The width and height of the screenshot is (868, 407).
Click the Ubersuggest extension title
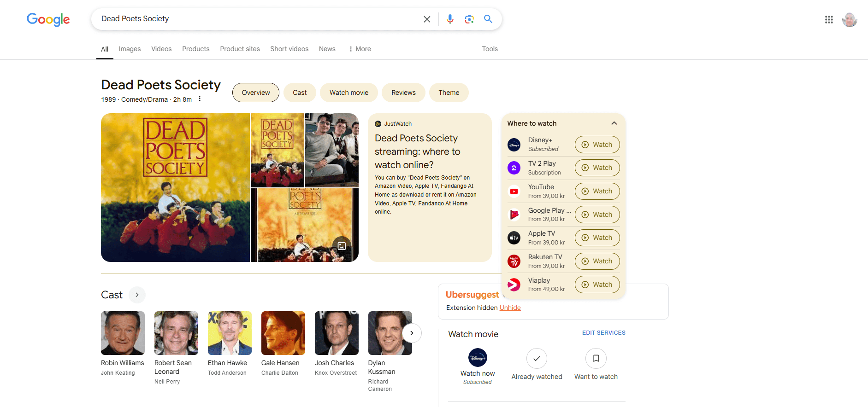472,295
